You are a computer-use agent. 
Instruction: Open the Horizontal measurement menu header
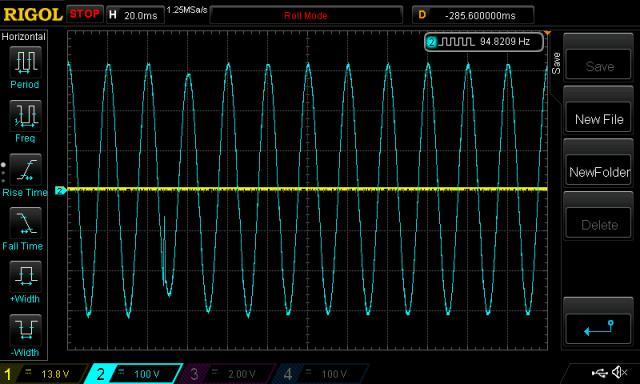click(x=24, y=37)
